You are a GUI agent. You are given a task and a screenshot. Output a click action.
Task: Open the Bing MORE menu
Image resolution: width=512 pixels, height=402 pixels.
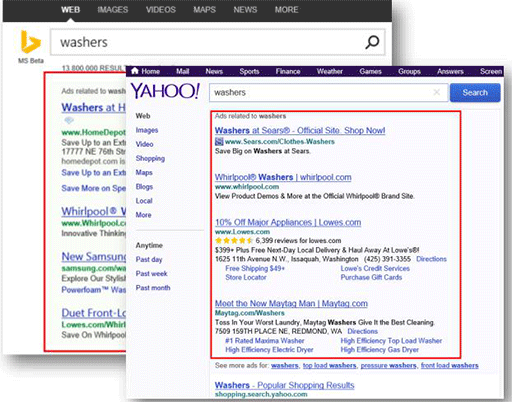pyautogui.click(x=286, y=10)
